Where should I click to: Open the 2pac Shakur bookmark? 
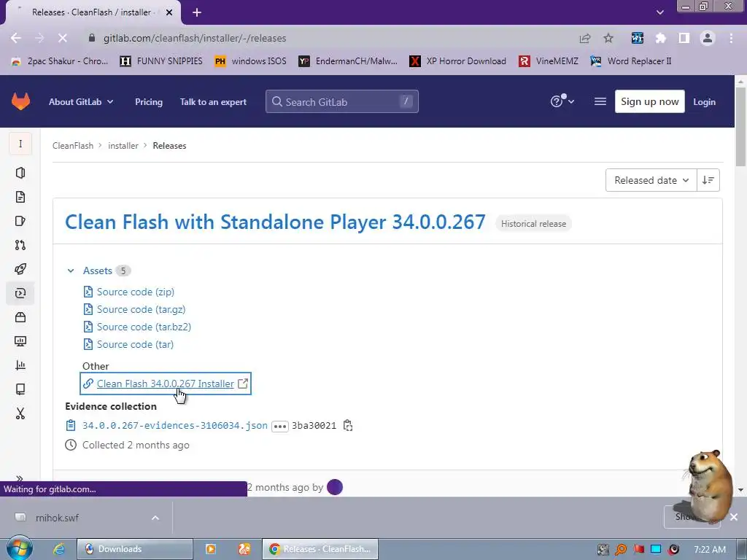coord(60,61)
